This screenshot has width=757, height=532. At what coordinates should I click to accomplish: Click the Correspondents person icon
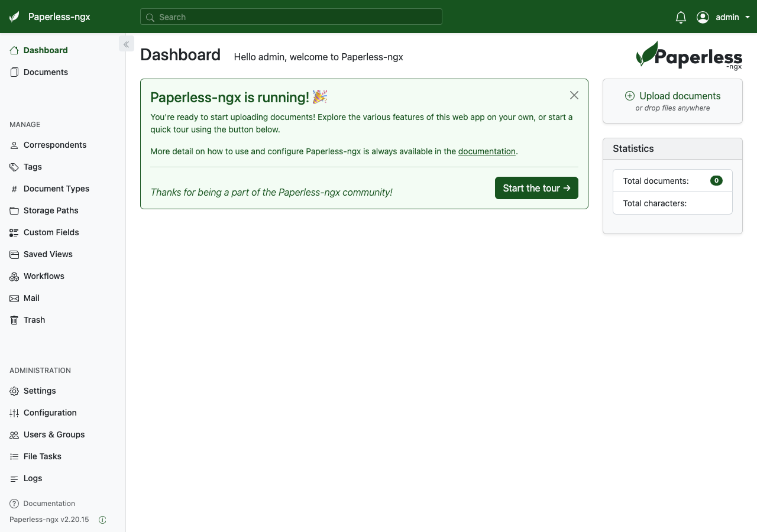[14, 145]
